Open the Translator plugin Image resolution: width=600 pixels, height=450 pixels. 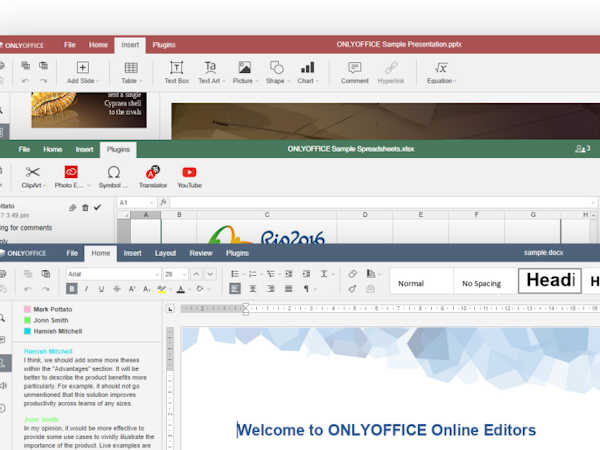(153, 177)
